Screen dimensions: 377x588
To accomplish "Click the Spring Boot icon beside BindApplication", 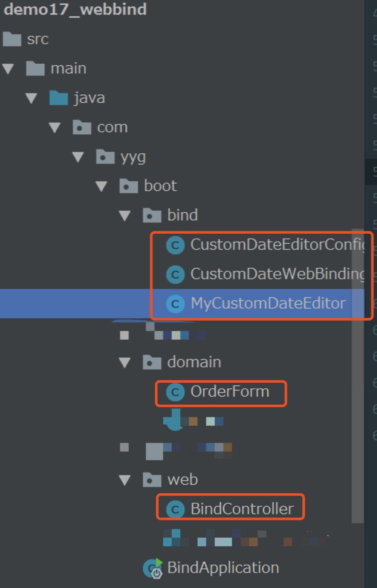I will pos(153,567).
